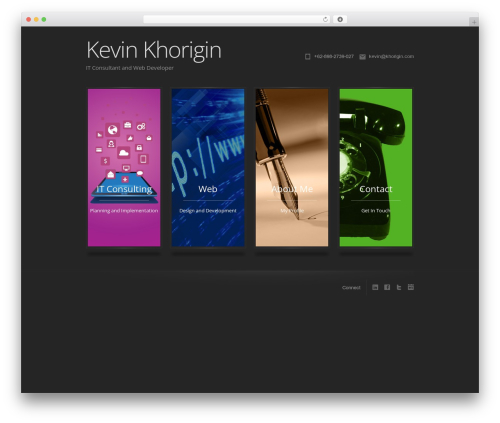Click the green maximize window button

tap(44, 20)
